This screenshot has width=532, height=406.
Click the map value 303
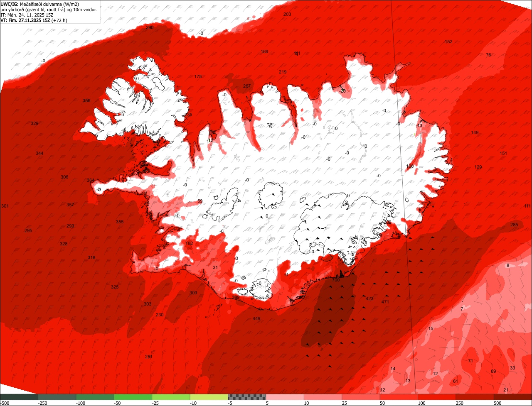148,304
